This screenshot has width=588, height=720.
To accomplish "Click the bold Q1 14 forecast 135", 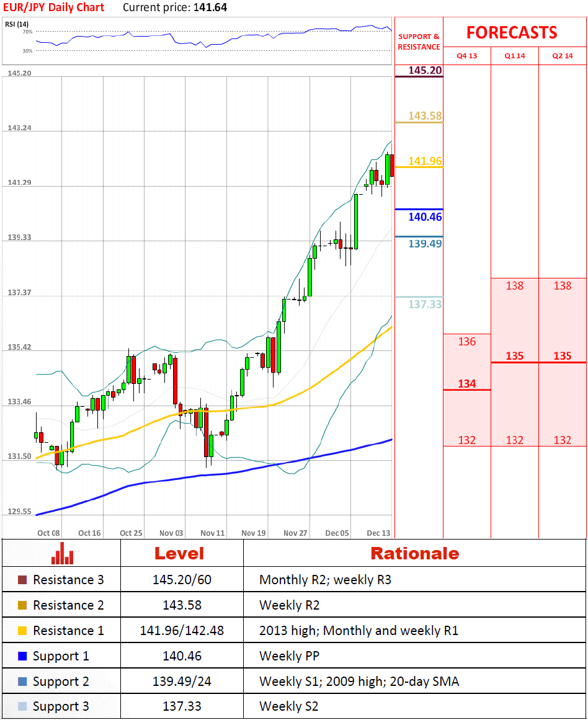I will click(x=515, y=356).
